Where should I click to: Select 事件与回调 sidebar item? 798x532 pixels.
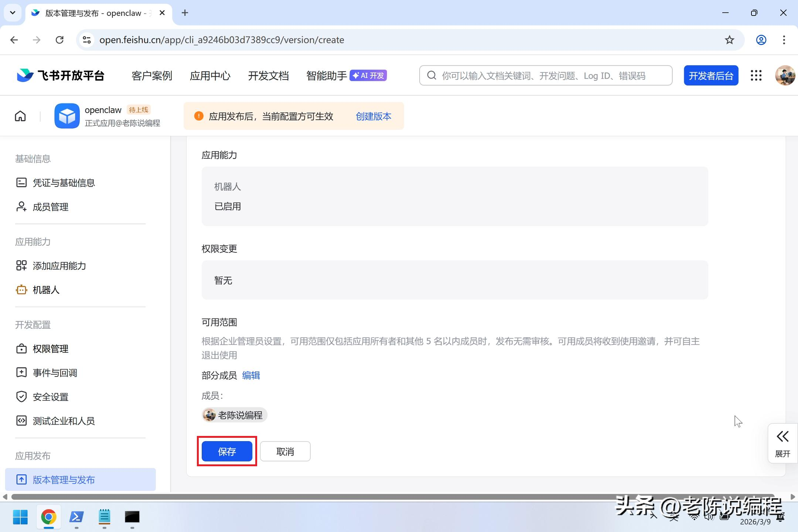tap(55, 373)
